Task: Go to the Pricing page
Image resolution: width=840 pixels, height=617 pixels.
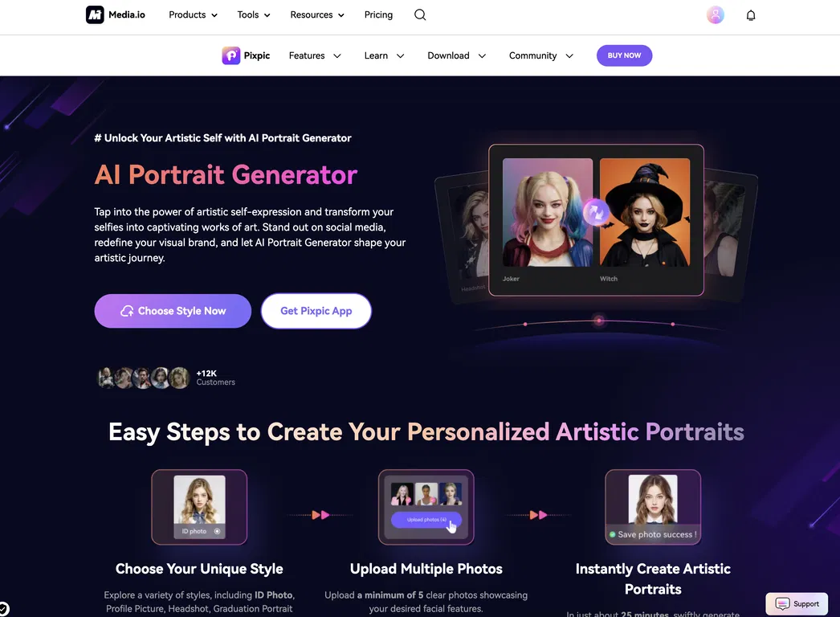Action: click(x=378, y=15)
